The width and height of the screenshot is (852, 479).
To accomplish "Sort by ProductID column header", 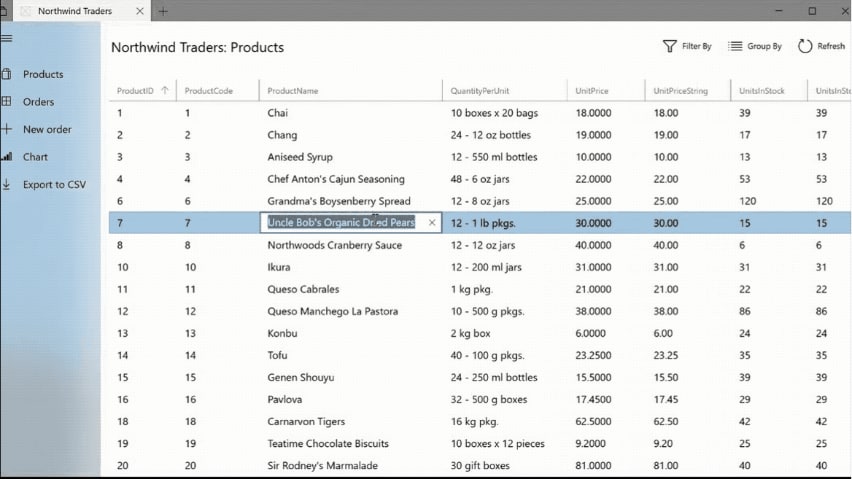I will click(142, 91).
